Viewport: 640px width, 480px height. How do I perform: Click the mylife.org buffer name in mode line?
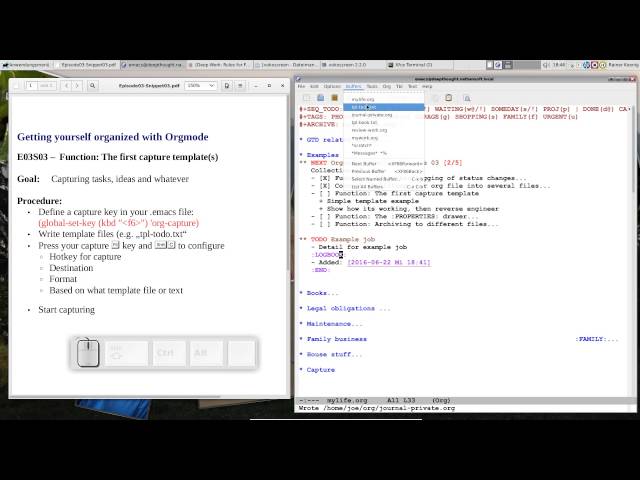tap(347, 401)
